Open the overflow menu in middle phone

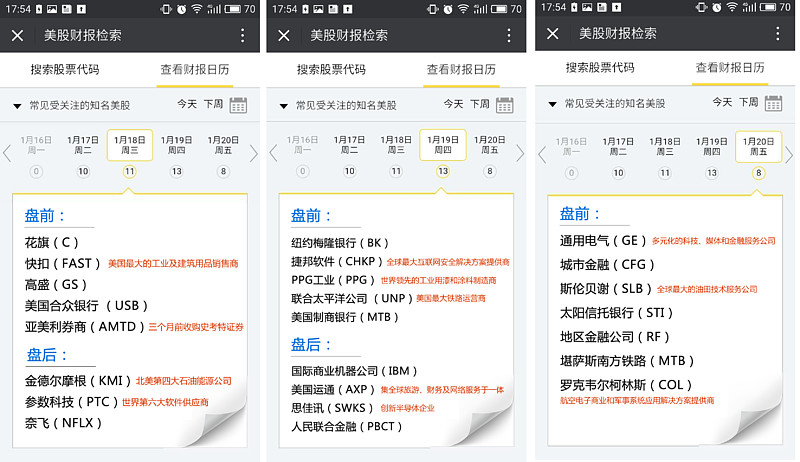509,35
